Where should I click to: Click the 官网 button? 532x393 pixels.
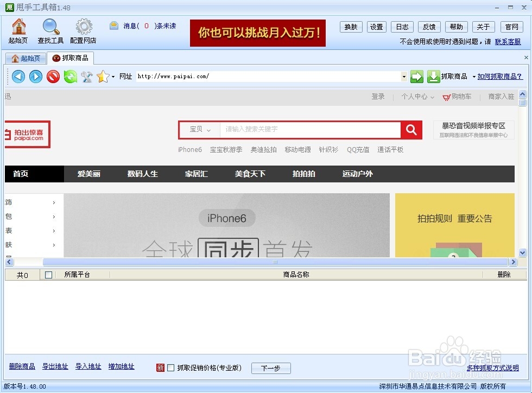(511, 27)
